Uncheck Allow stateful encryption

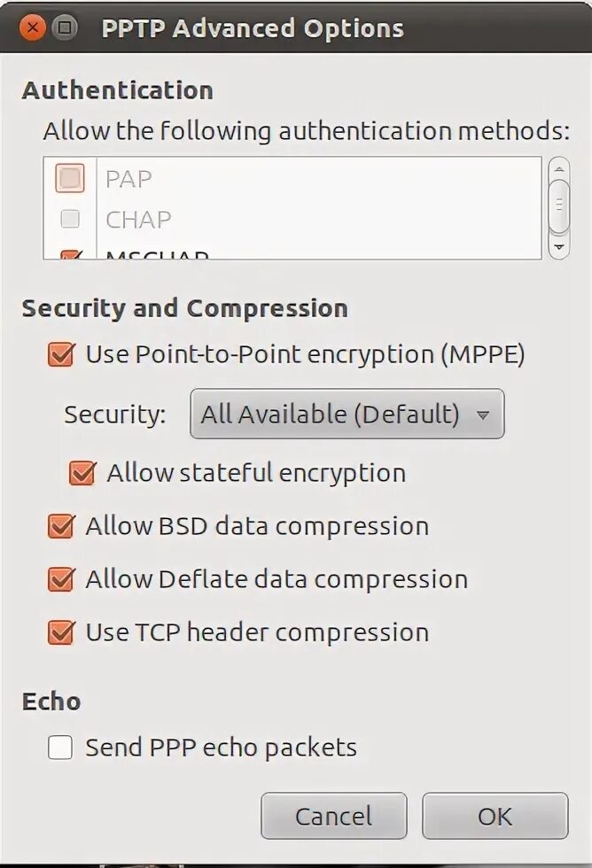[82, 473]
